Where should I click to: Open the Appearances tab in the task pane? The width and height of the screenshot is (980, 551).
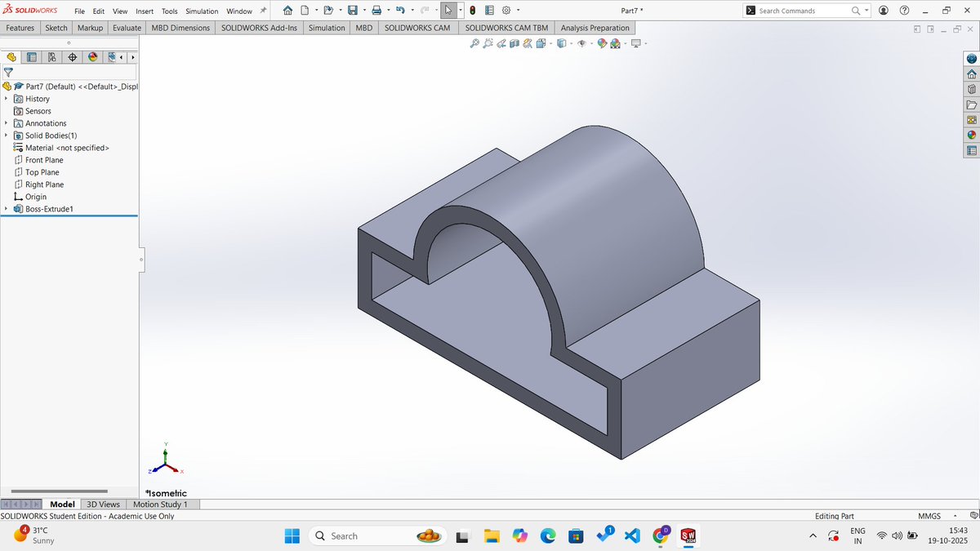[971, 136]
